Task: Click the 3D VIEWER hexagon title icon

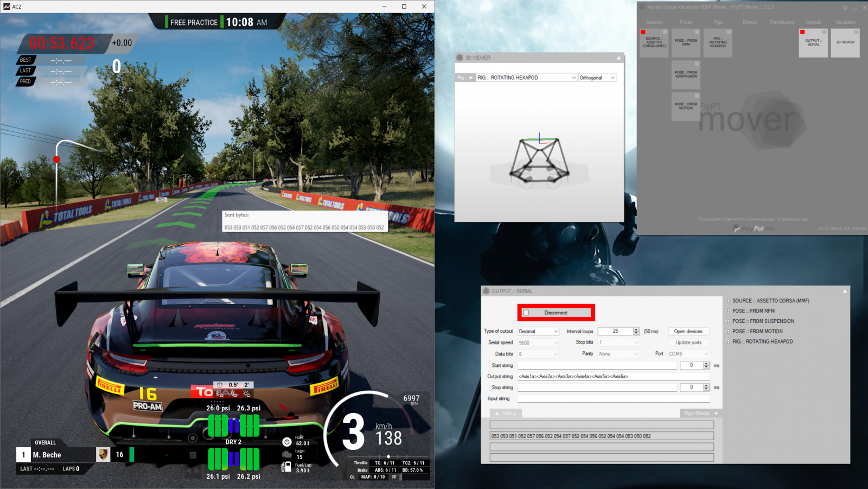Action: point(459,58)
